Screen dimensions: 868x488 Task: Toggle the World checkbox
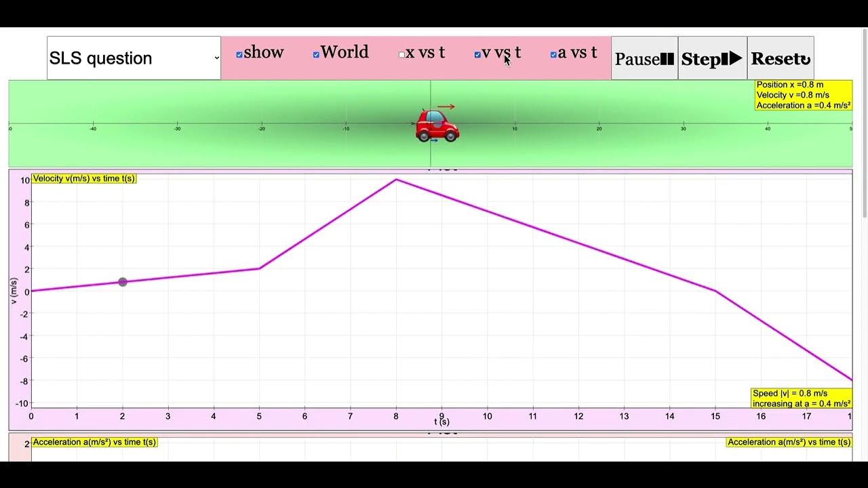316,55
